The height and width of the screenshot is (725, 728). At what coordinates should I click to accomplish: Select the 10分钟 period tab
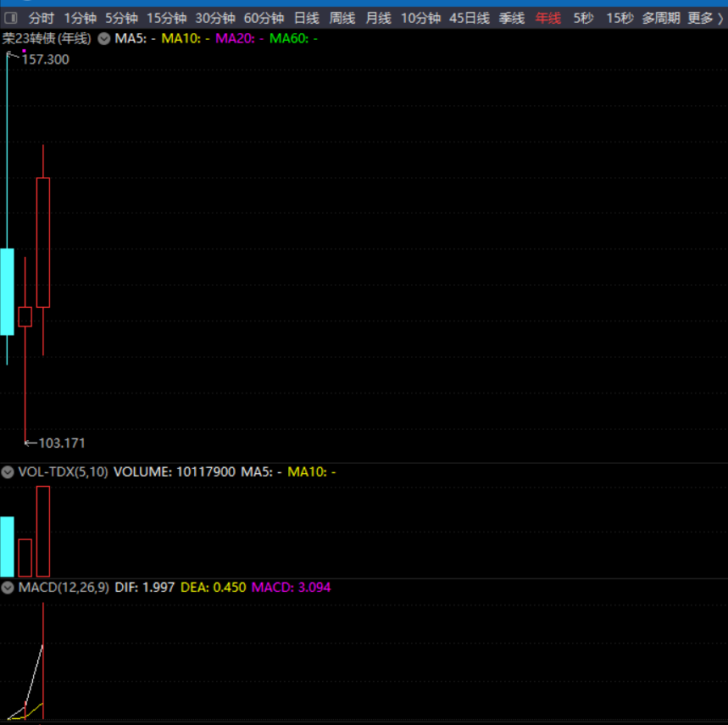[x=420, y=19]
